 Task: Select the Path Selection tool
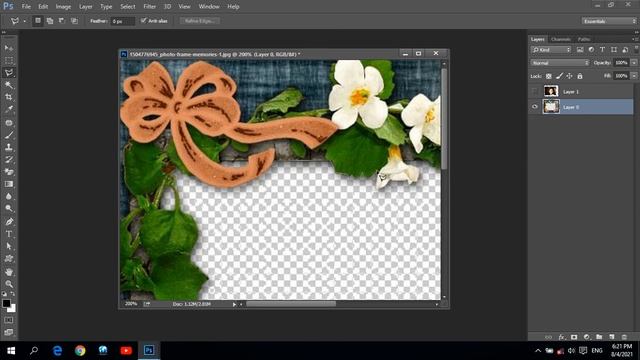(9, 247)
